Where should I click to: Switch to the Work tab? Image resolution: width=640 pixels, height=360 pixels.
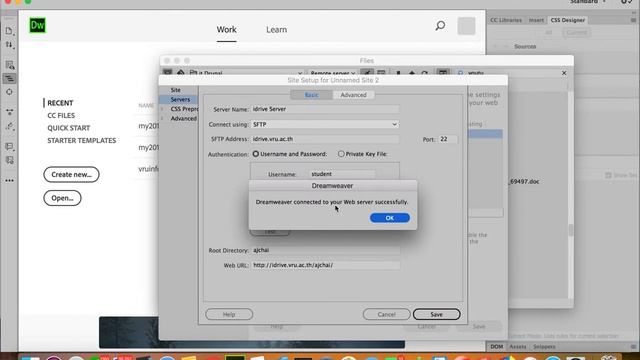click(x=227, y=30)
